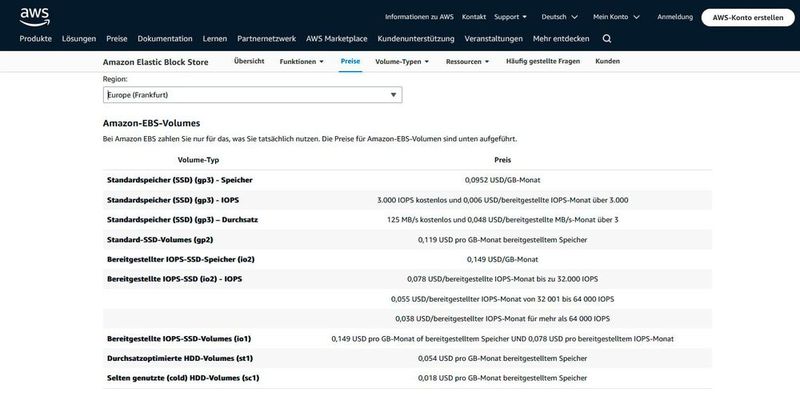
Task: Expand the Ressourcen submenu
Action: coord(467,62)
